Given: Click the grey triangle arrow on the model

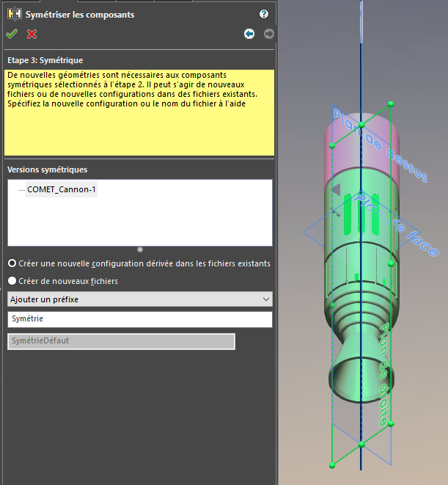Looking at the screenshot, I should point(336,189).
